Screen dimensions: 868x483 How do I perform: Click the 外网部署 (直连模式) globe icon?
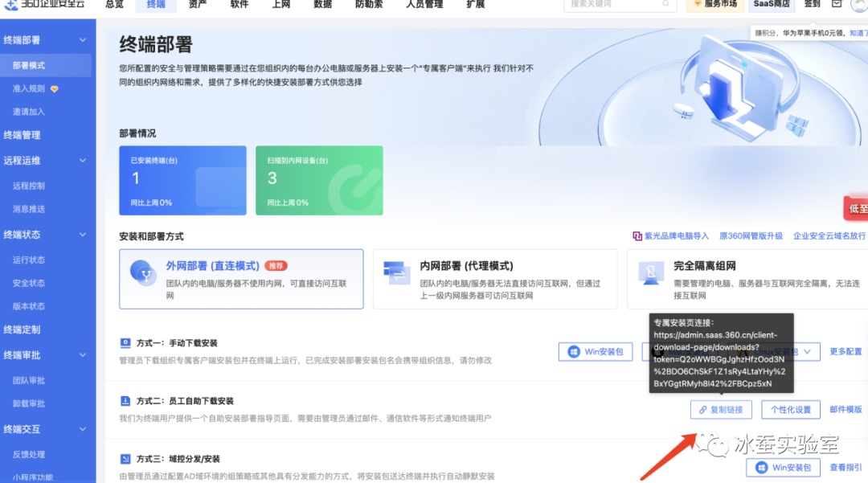click(x=143, y=272)
